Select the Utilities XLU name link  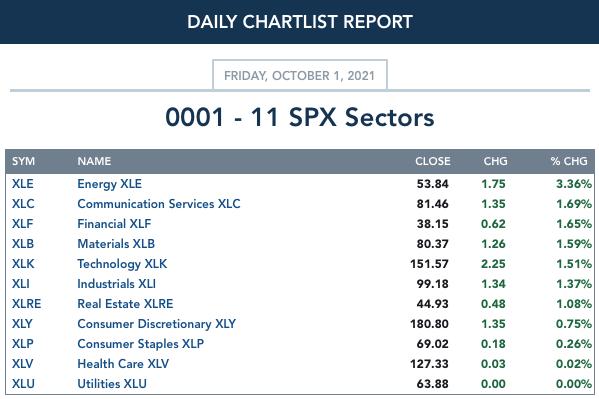(x=112, y=384)
